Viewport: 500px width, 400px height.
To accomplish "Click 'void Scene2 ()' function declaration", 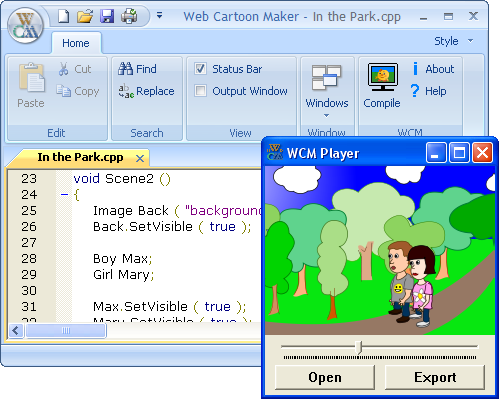I will pyautogui.click(x=122, y=179).
